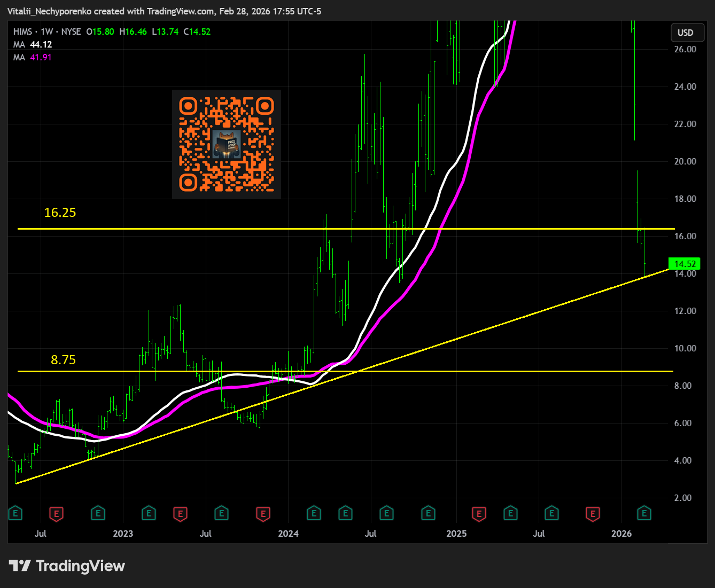Select the green earnings marker between Jul 2025 and 2026
715x588 pixels.
coord(551,514)
